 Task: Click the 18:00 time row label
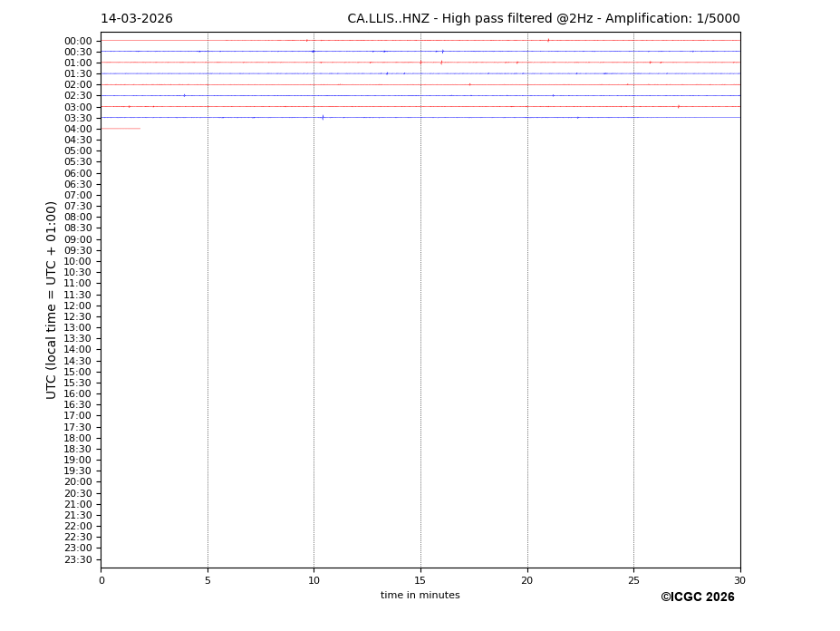pos(78,438)
